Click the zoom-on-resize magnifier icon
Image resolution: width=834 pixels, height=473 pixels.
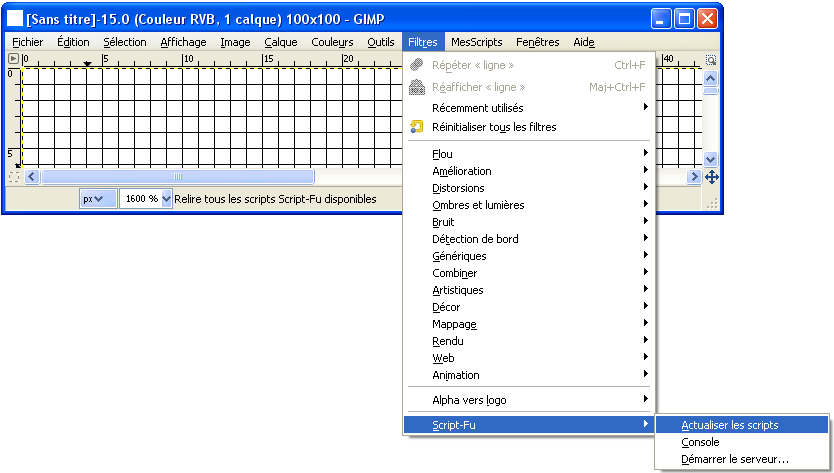tap(711, 60)
